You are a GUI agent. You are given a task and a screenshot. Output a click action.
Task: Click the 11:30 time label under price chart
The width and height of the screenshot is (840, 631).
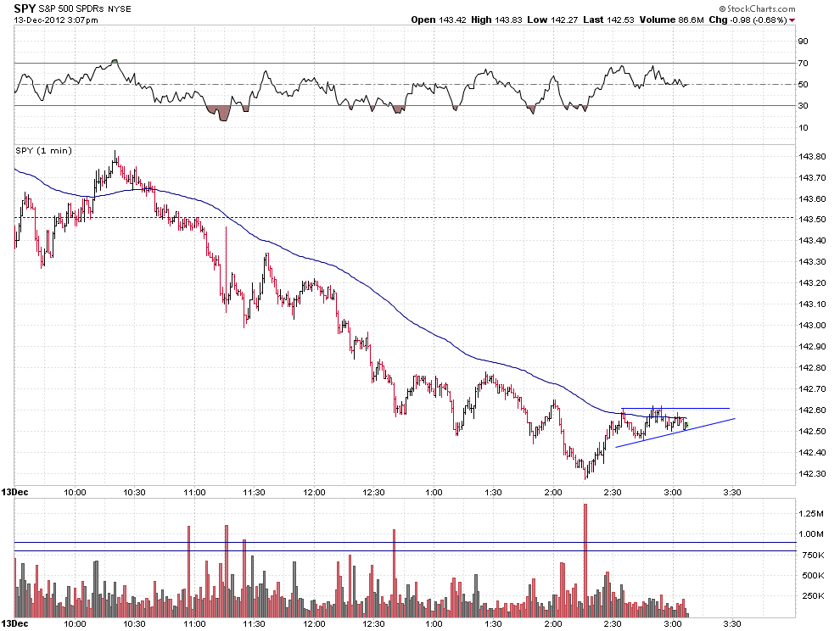[254, 492]
